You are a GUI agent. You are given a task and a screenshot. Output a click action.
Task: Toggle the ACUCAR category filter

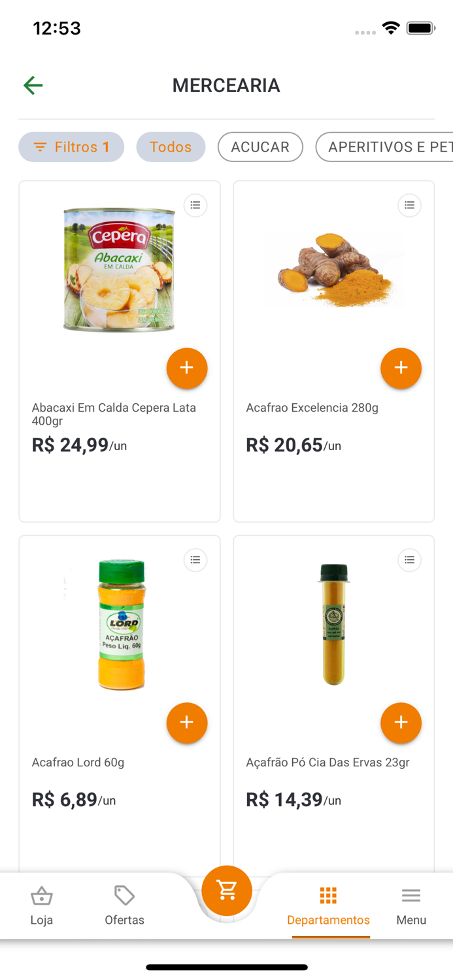(260, 147)
